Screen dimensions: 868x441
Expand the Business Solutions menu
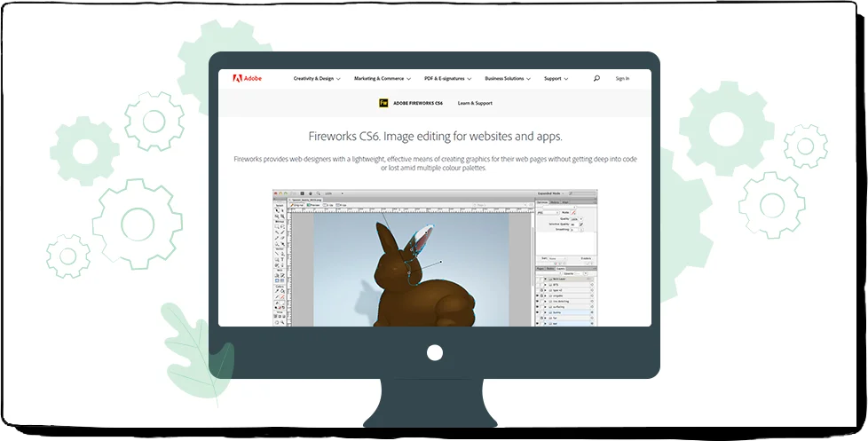click(x=508, y=79)
